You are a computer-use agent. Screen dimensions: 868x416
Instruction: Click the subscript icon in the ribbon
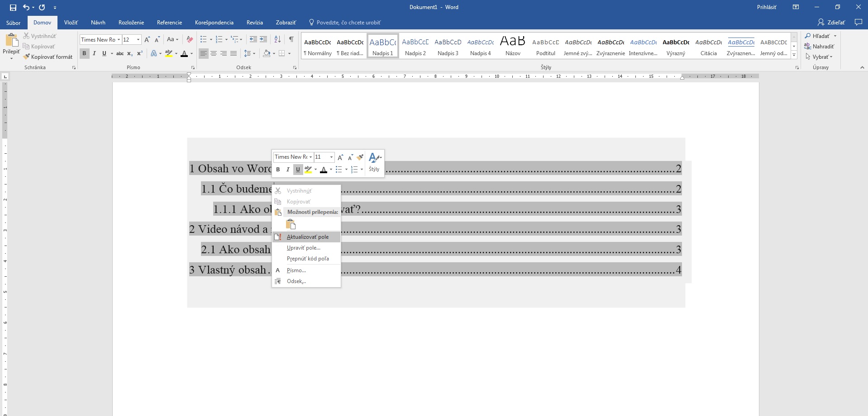130,53
